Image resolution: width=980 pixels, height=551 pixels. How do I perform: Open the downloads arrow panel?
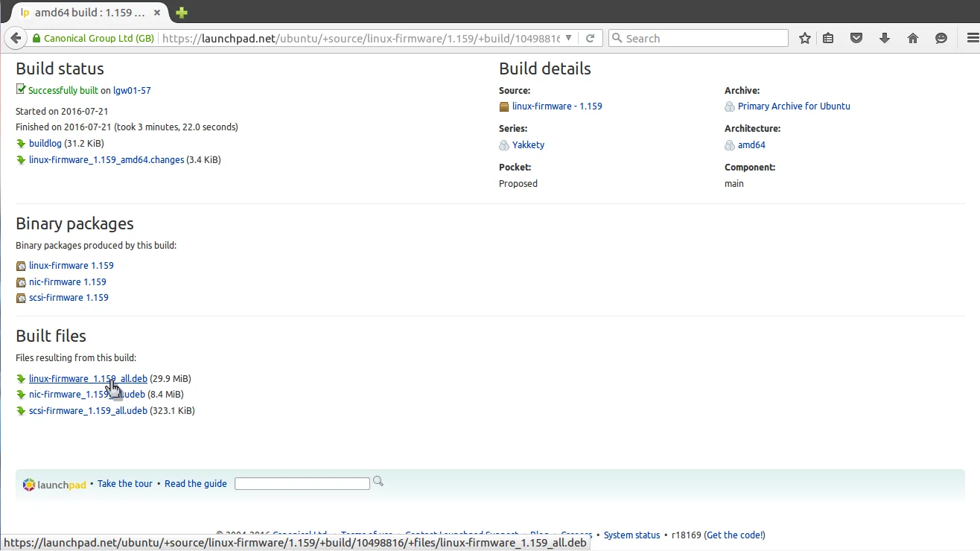[885, 38]
